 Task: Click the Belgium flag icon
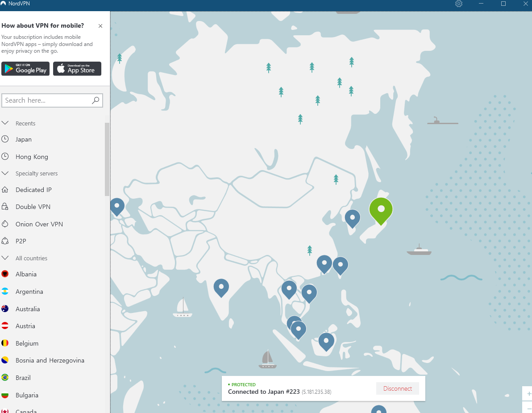[5, 343]
